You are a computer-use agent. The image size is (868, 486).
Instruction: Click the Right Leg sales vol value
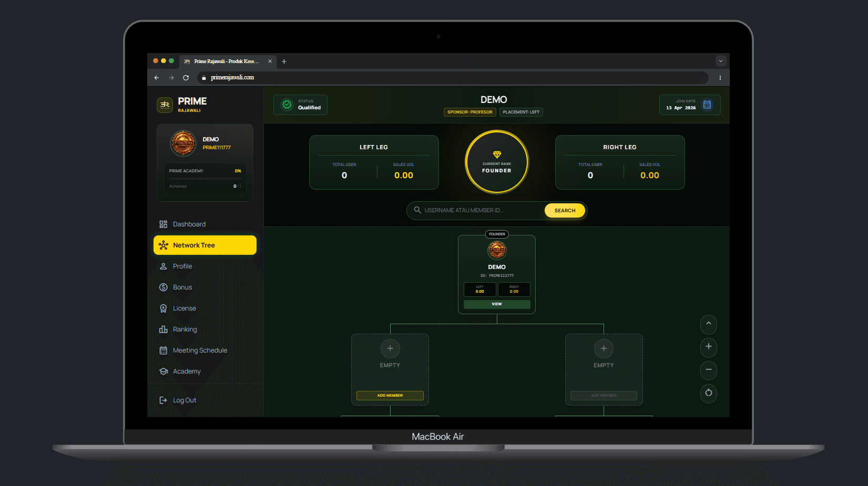click(650, 175)
